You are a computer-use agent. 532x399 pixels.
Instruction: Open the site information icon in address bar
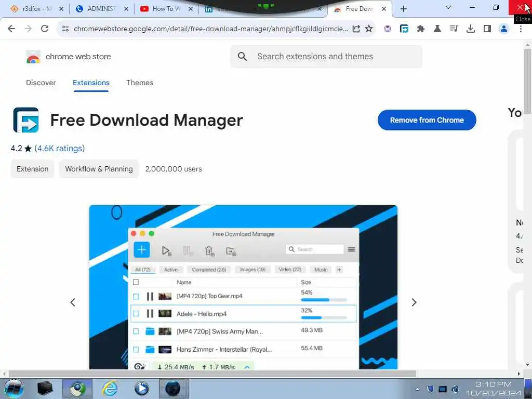(x=65, y=29)
